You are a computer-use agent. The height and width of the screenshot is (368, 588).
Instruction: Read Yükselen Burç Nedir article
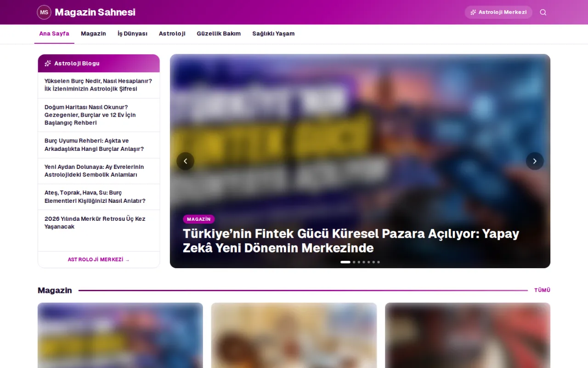coord(99,85)
